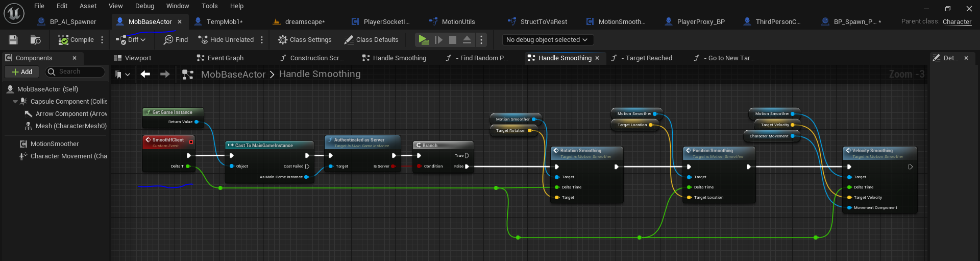Select Mesh (CharacterMesh0) component
This screenshot has width=980, height=261.
(x=66, y=126)
